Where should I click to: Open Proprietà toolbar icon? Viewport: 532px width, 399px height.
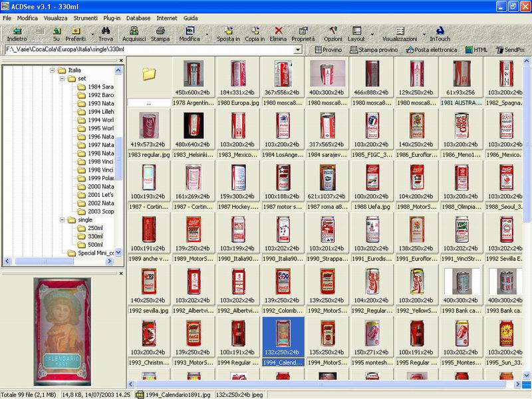tap(303, 35)
